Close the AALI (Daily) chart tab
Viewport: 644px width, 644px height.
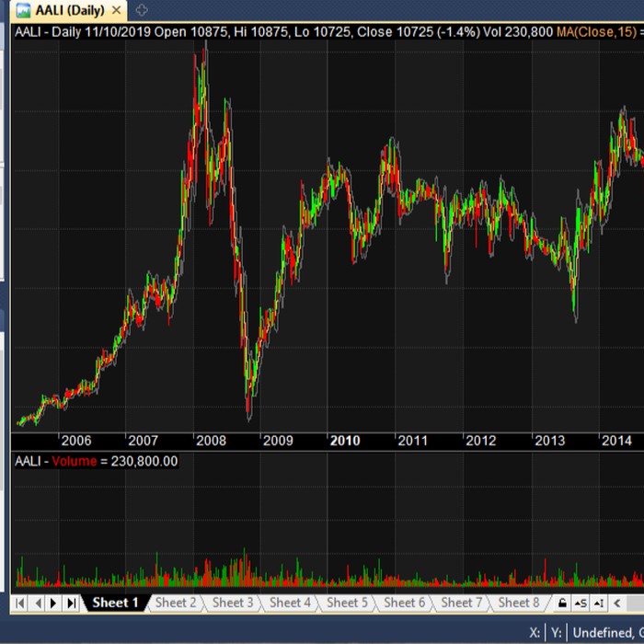[x=115, y=10]
